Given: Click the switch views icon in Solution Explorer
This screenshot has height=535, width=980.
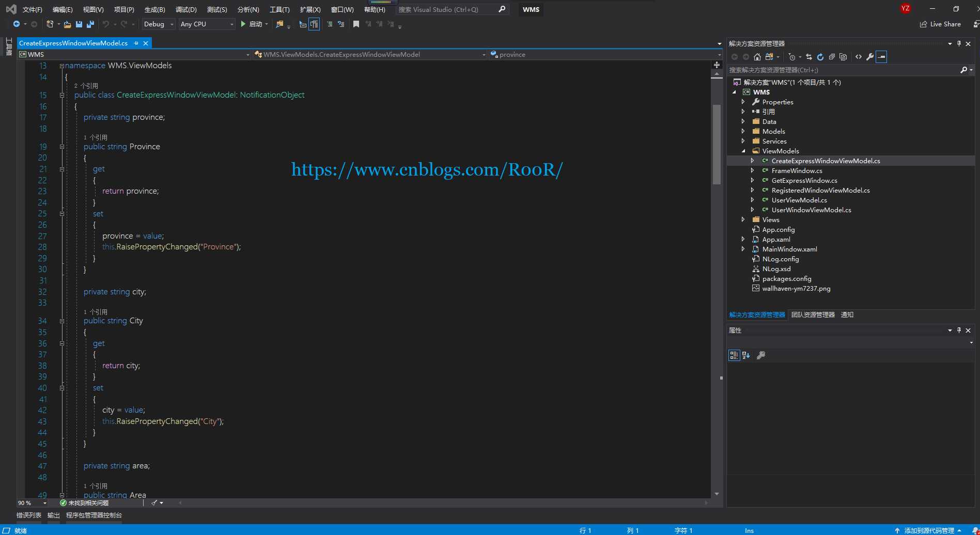Looking at the screenshot, I should tap(769, 57).
